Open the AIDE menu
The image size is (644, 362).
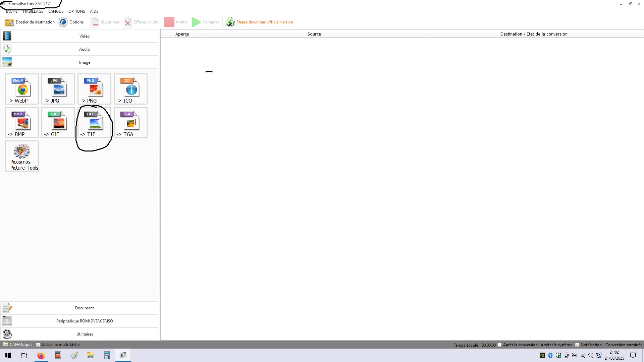point(94,11)
